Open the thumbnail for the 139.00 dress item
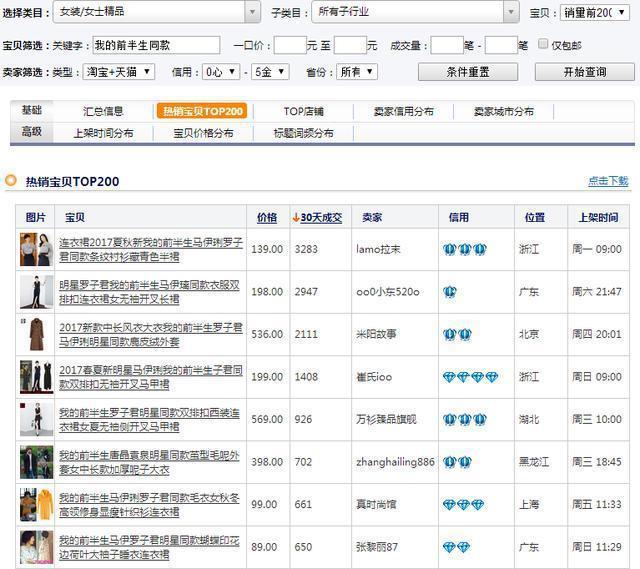Image resolution: width=640 pixels, height=569 pixels. pyautogui.click(x=36, y=249)
